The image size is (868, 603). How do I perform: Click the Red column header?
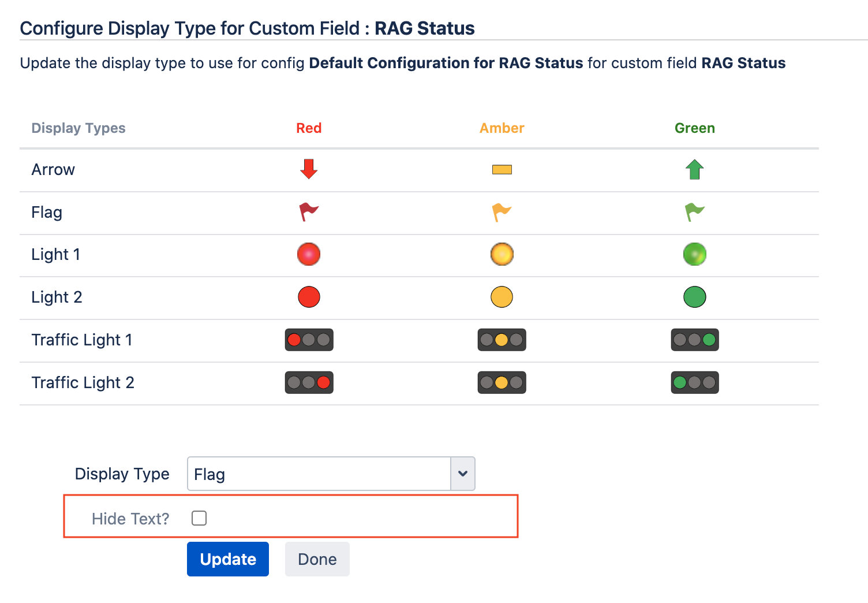click(309, 128)
